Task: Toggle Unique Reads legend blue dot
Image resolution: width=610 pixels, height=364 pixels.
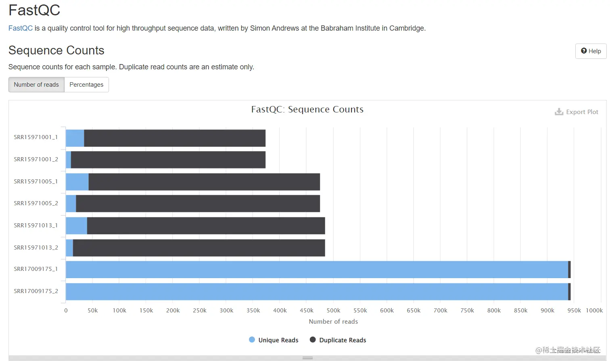Action: point(252,340)
